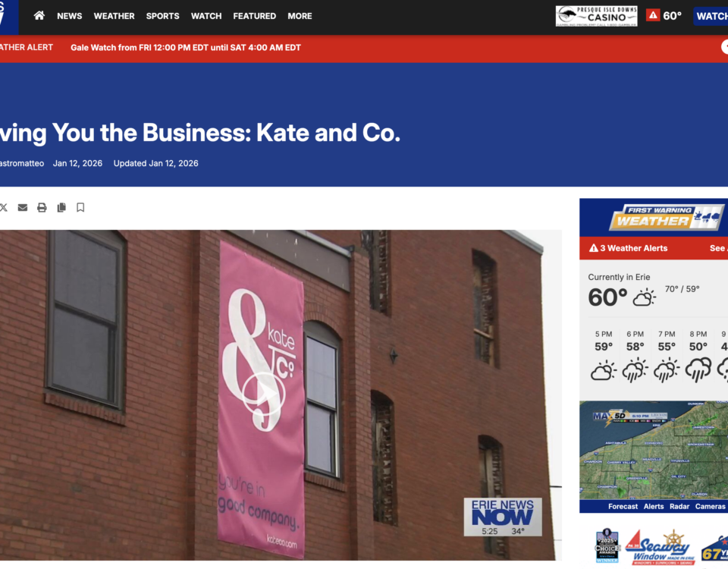Save article with bookmark icon
728x569 pixels.
click(x=80, y=208)
